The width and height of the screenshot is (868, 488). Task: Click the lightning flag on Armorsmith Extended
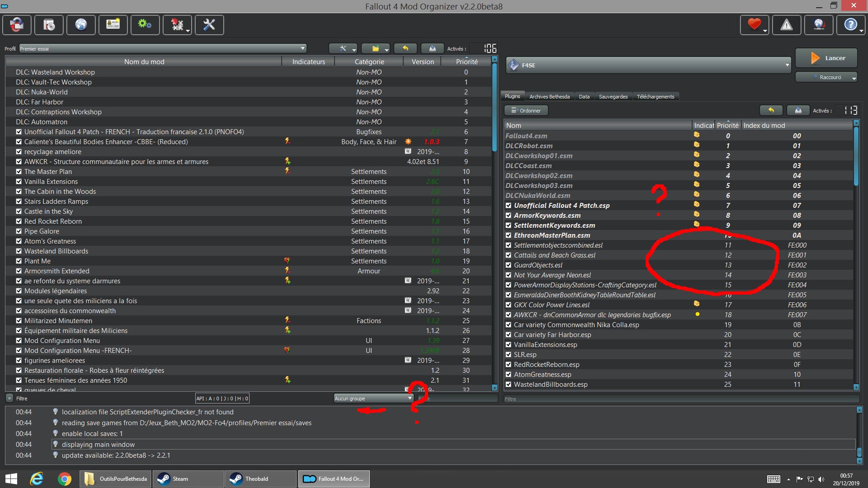(x=287, y=270)
